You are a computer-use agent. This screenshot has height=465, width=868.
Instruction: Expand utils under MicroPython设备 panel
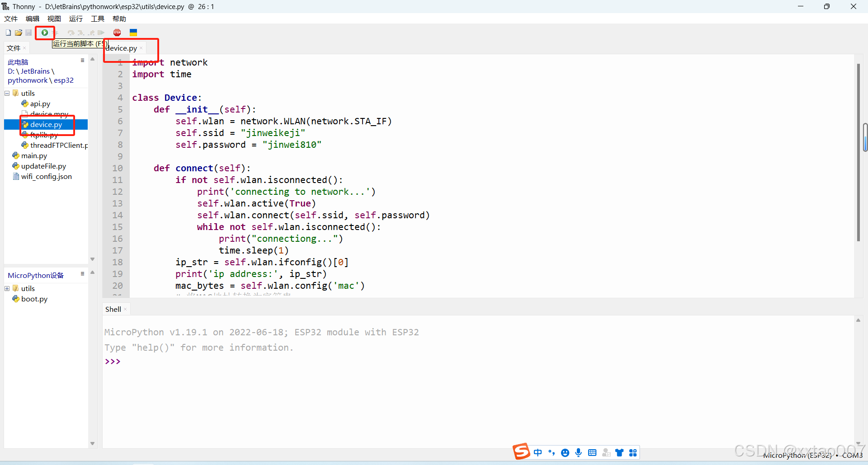(7, 288)
